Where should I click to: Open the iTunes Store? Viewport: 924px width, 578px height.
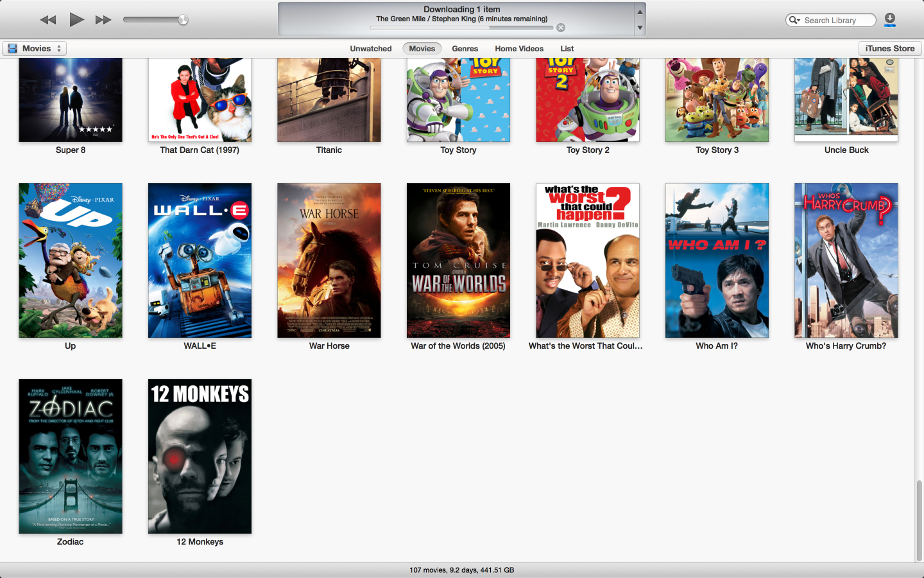(x=890, y=48)
